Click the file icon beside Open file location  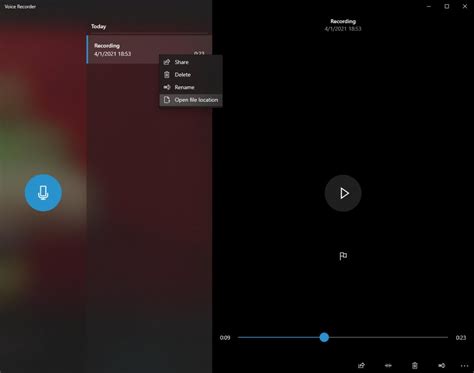[x=167, y=100]
